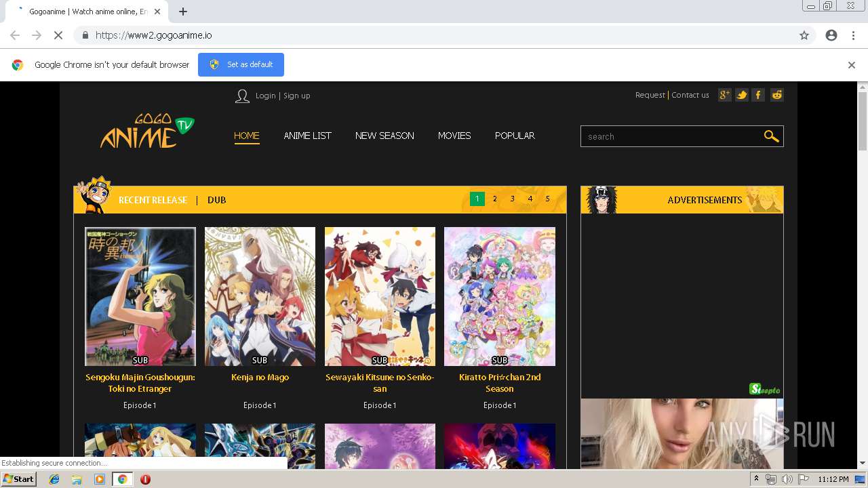Open the Opera taskbar icon
This screenshot has width=868, height=488.
click(145, 479)
